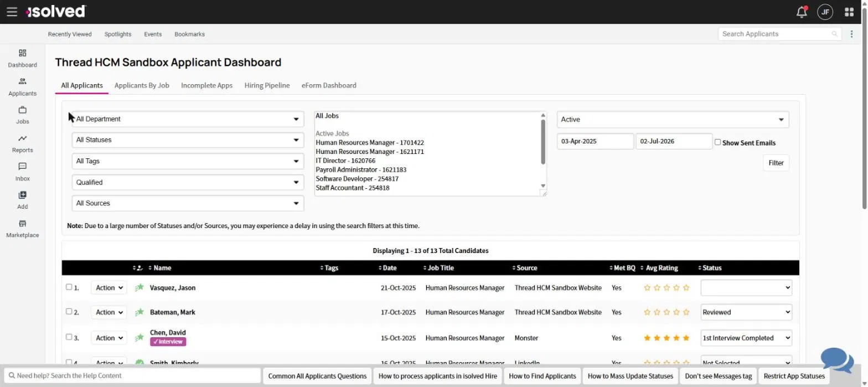Screen dimensions: 868x387
Task: Select the checkbox for Vasquez, Jason
Action: [x=69, y=287]
